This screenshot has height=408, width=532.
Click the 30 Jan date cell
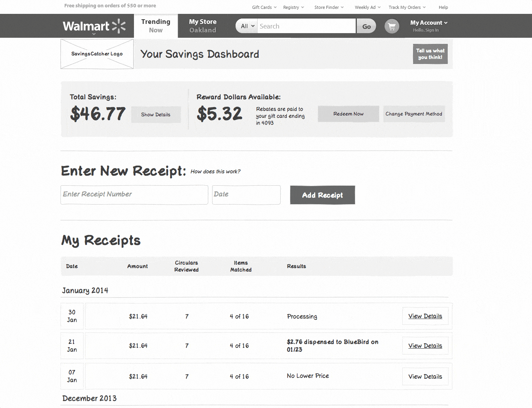pos(72,316)
